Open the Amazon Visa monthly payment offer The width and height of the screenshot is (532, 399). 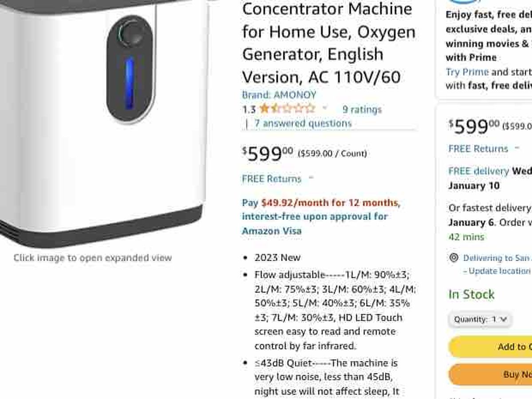321,217
